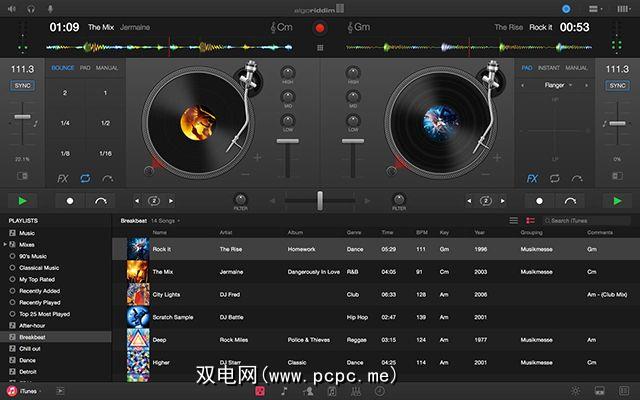The height and width of the screenshot is (400, 640).
Task: Toggle SYNC on the right deck
Action: click(x=618, y=86)
